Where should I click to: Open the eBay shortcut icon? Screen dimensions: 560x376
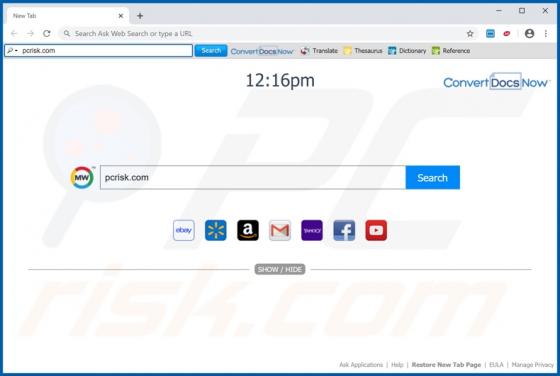184,230
